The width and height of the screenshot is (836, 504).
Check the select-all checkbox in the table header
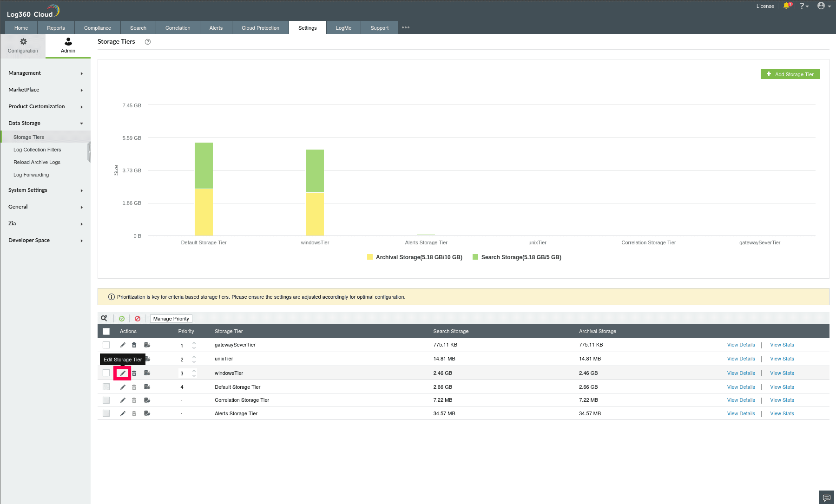(x=106, y=331)
